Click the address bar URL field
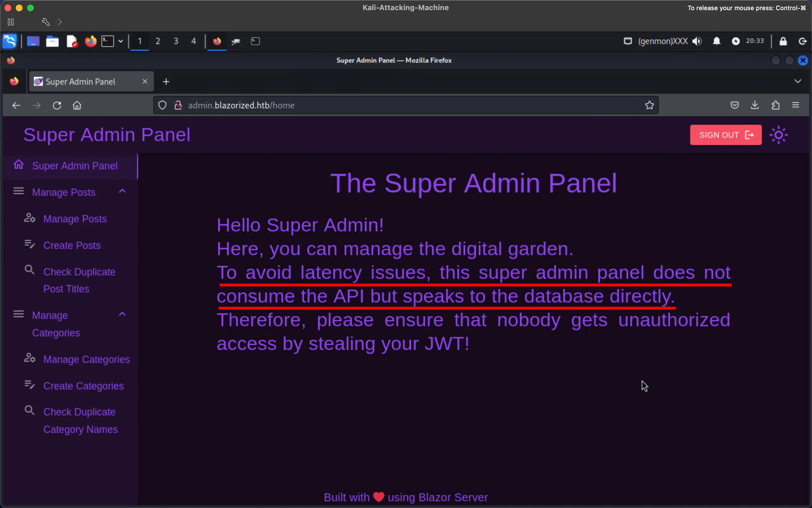This screenshot has width=812, height=508. click(406, 106)
